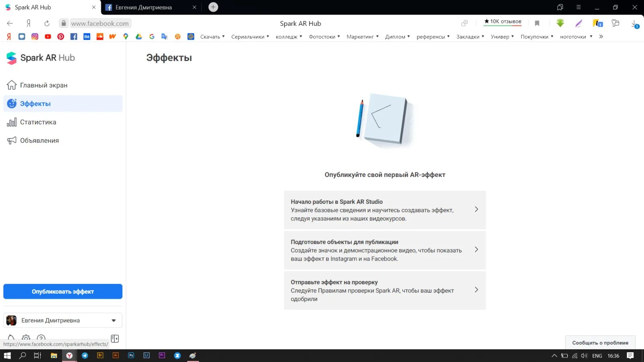Expand the колледж bookmarks folder
Viewport: 644px width, 362px height.
pos(289,37)
